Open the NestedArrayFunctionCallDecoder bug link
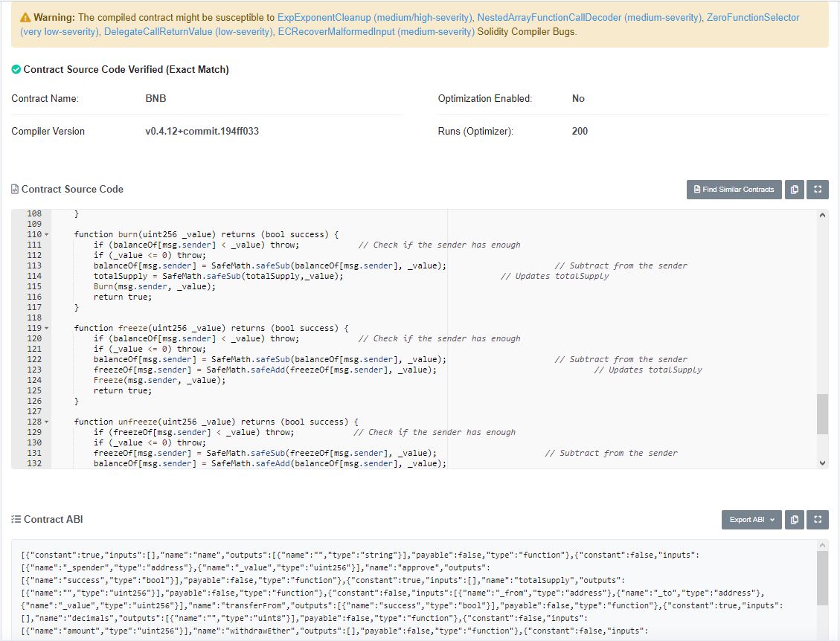Screen dimensions: 840x641 click(589, 18)
